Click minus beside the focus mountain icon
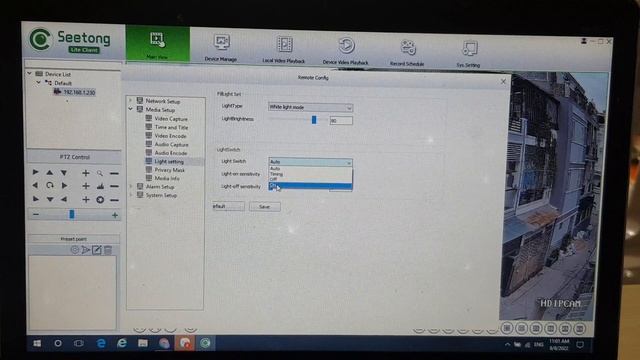The height and width of the screenshot is (360, 640). [114, 186]
